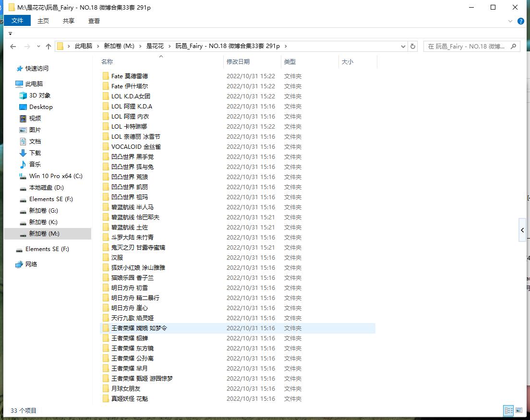Open the 文件 ribbon tab
This screenshot has height=420, width=530.
pyautogui.click(x=17, y=21)
